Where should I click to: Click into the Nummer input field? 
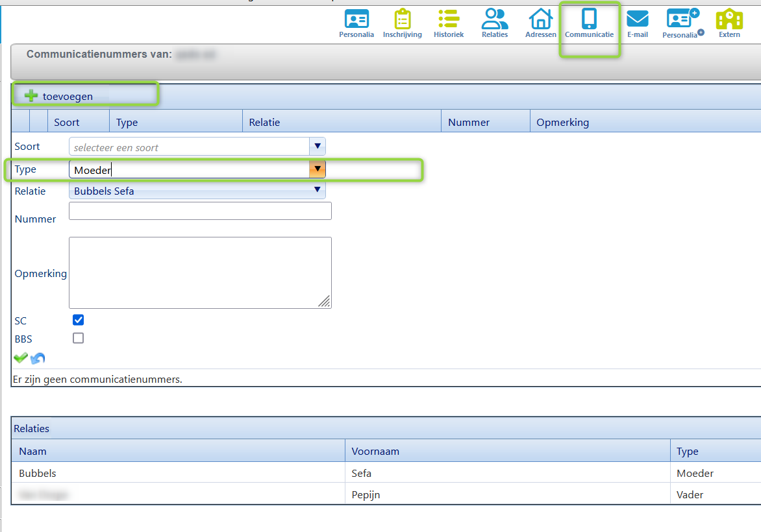[200, 211]
